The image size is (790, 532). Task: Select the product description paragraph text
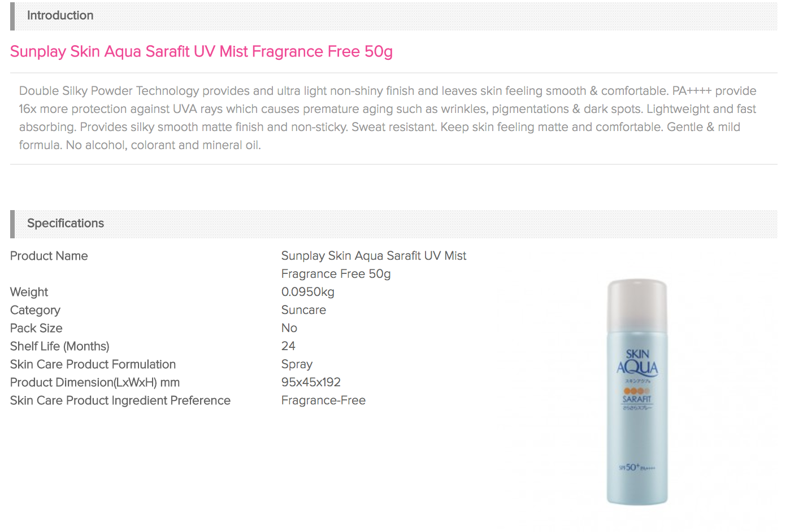coord(388,118)
